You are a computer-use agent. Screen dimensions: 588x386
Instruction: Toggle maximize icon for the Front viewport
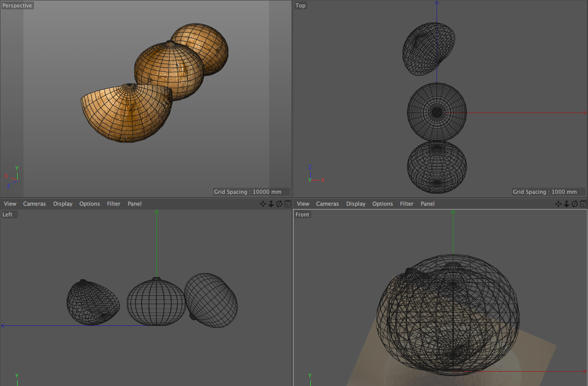point(583,204)
